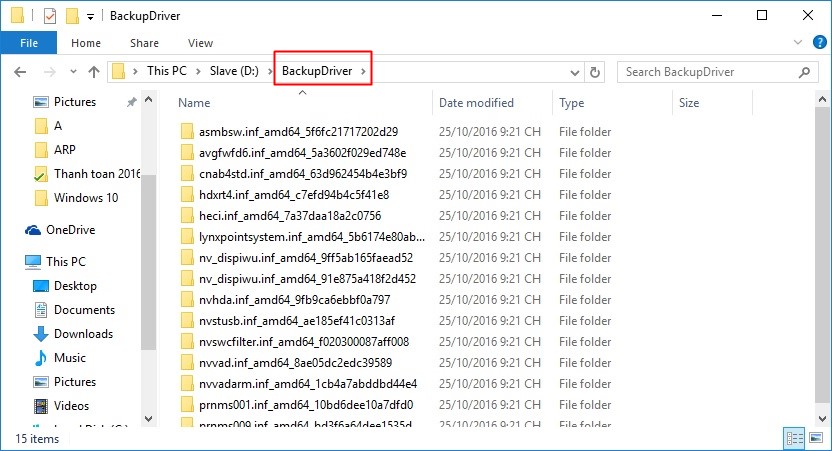Image resolution: width=832 pixels, height=451 pixels.
Task: Click the navigation pane scroll up arrow
Action: [149, 99]
